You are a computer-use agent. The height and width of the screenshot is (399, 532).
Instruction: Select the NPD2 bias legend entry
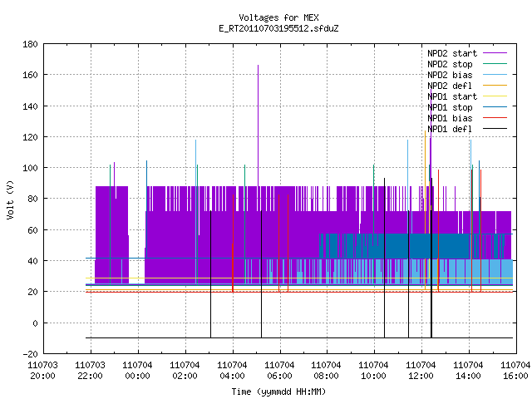450,75
